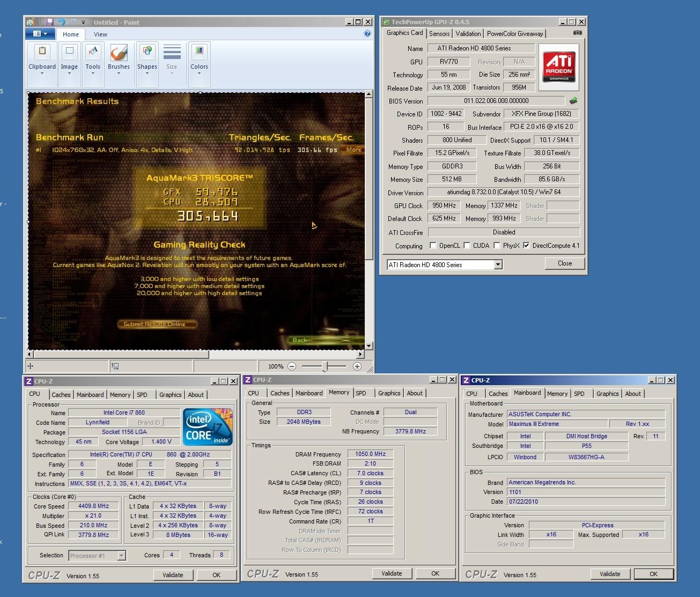Click Paint vertical scrollbar down arrow

[369, 346]
